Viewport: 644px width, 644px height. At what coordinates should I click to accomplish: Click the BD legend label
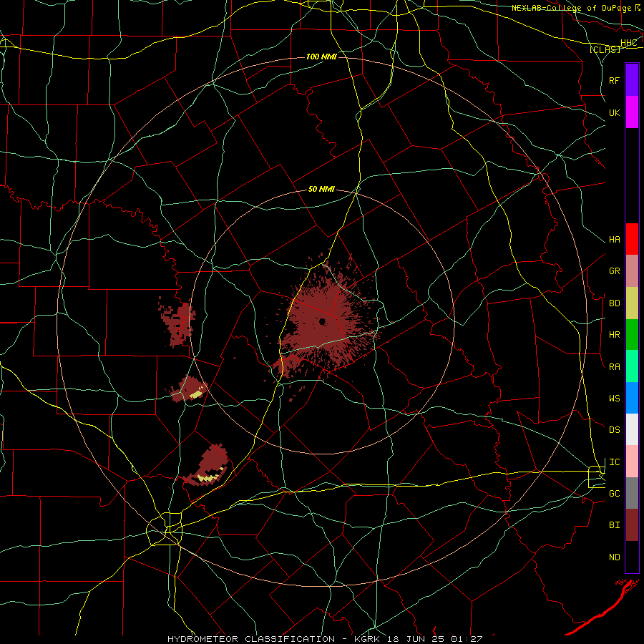614,303
